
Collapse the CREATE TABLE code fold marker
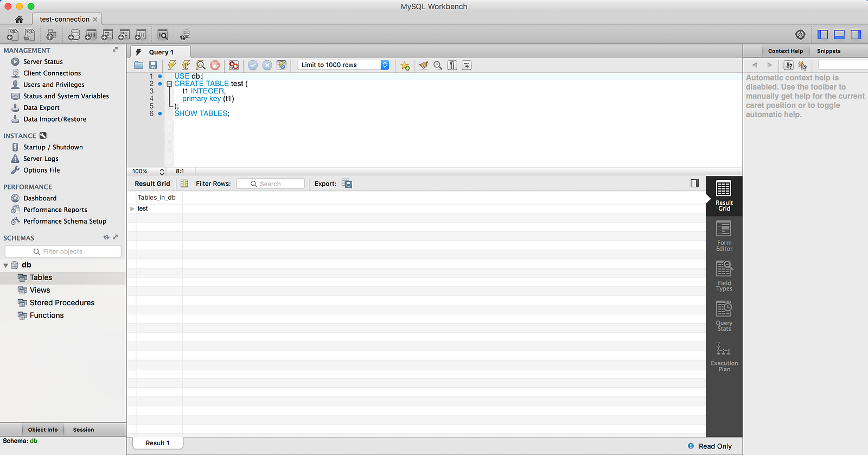pos(169,84)
